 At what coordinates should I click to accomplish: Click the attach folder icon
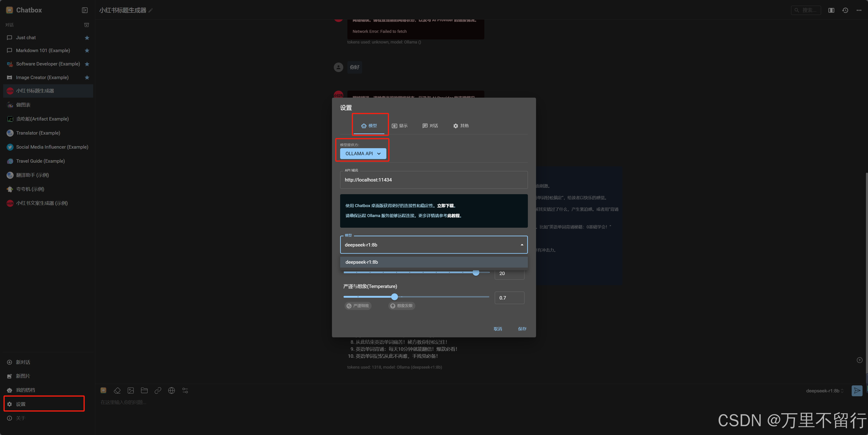pos(144,391)
